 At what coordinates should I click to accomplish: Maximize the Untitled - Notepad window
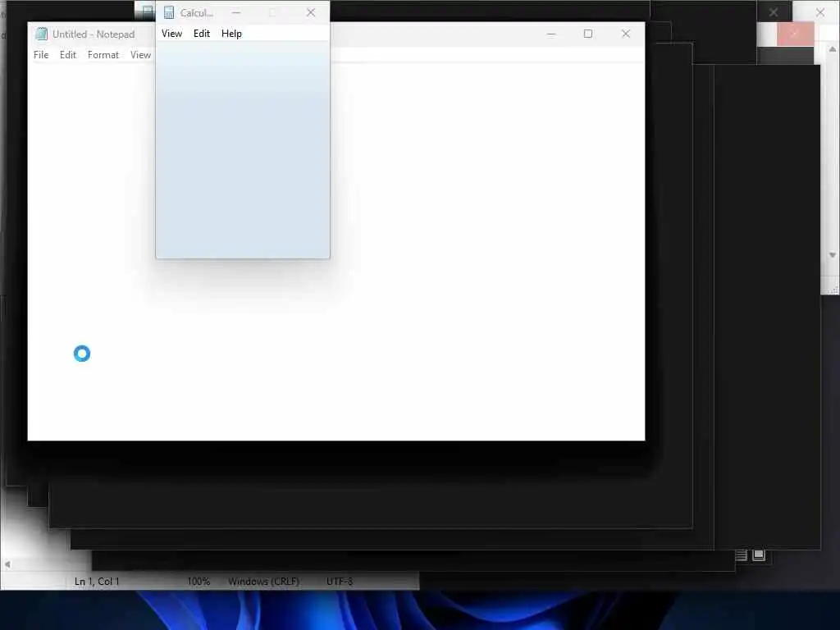coord(587,34)
